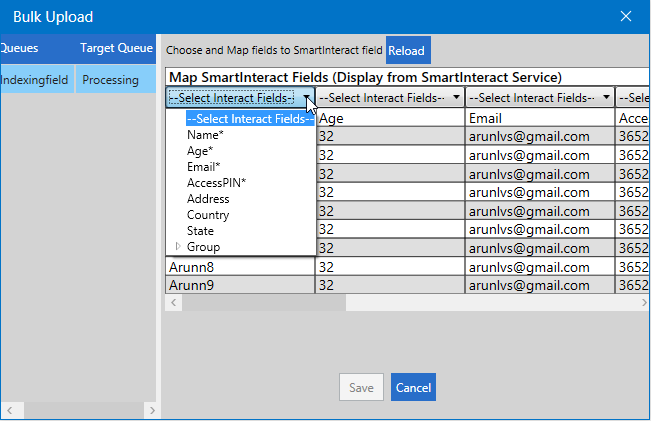Pick Address from the dropdown options

pos(208,199)
